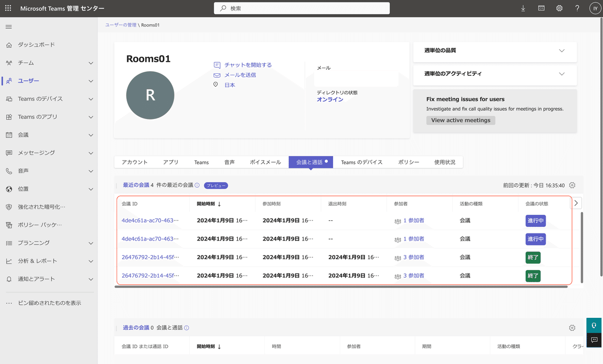Open the settings gear in the header
Viewport: 603px width, 364px height.
(559, 9)
